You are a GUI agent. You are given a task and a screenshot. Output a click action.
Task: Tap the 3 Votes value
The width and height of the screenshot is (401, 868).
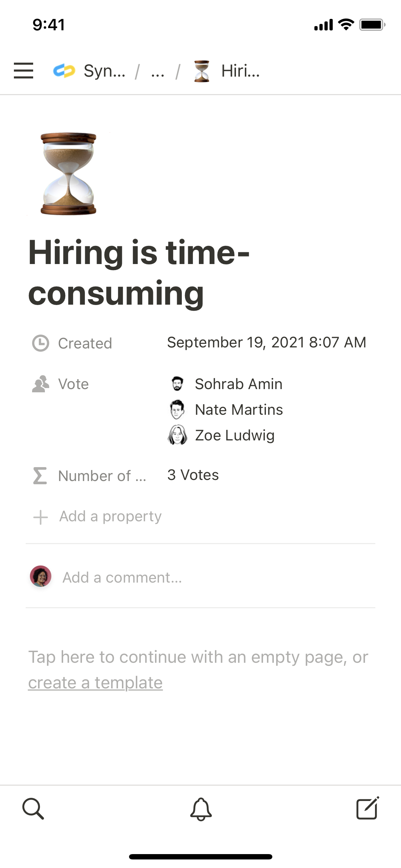click(x=193, y=475)
